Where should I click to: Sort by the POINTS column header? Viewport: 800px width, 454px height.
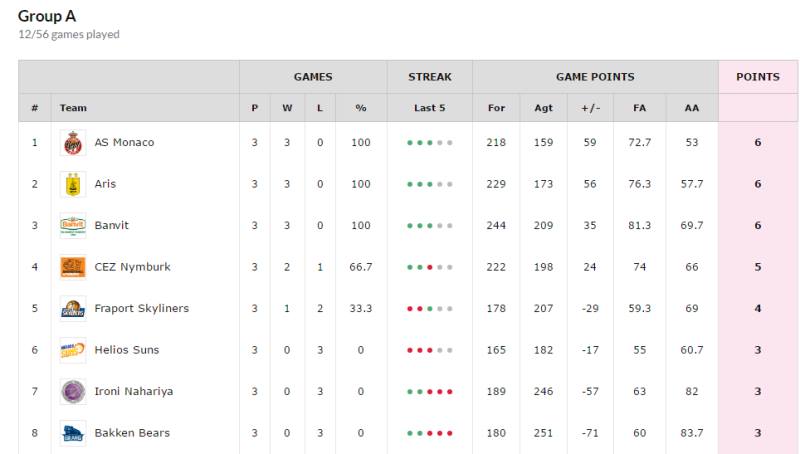click(758, 77)
